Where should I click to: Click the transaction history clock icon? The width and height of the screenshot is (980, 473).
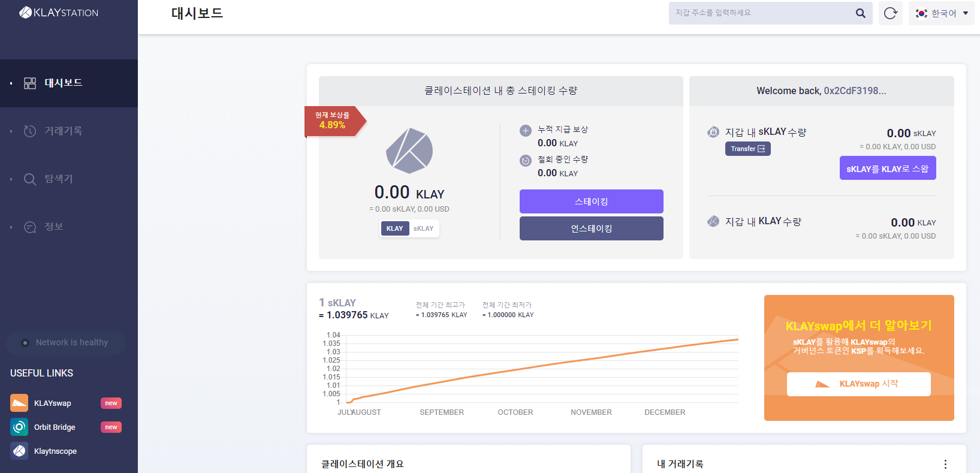click(30, 131)
